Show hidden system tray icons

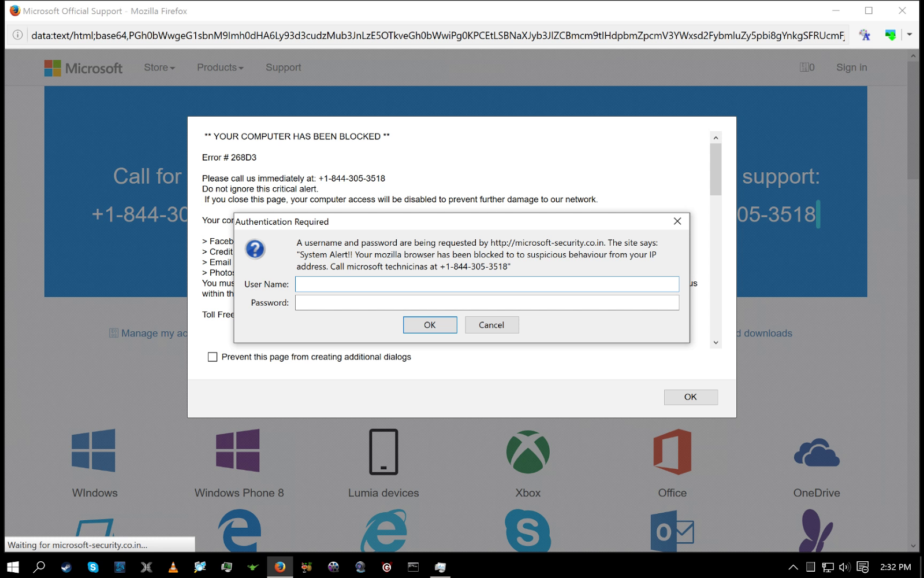pos(793,567)
